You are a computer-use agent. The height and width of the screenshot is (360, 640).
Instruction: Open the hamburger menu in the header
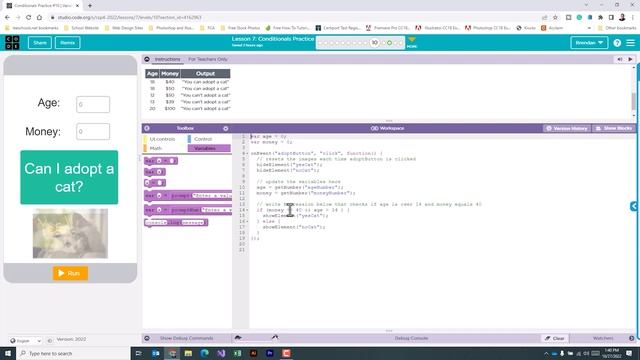[631, 43]
